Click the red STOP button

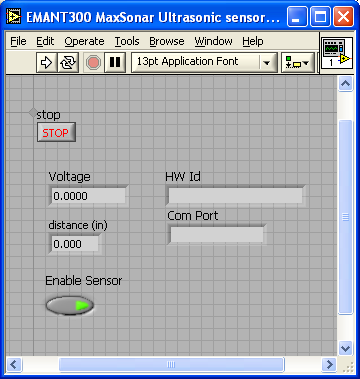click(56, 132)
